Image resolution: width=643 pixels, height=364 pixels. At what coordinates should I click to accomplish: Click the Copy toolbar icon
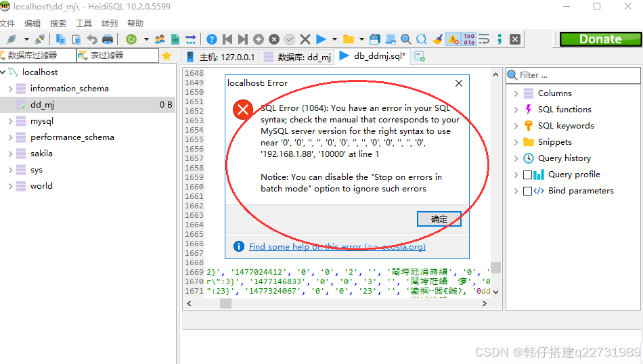point(61,39)
